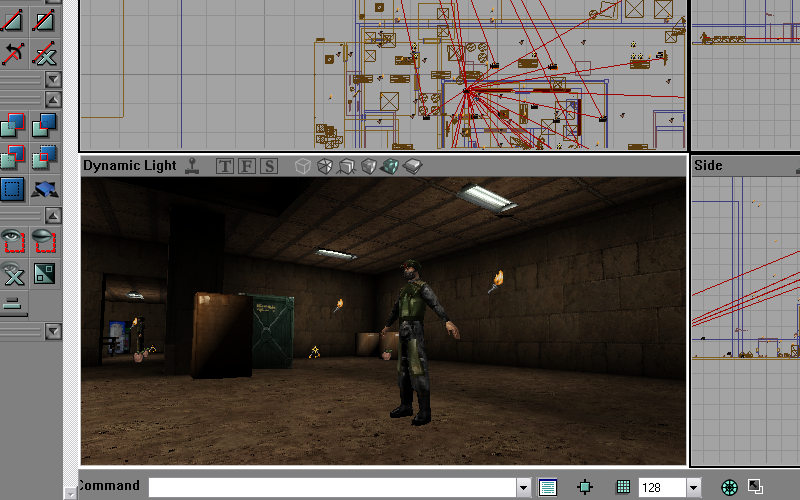This screenshot has width=800, height=500.
Task: Click the add mover brush icon
Action: 45,189
